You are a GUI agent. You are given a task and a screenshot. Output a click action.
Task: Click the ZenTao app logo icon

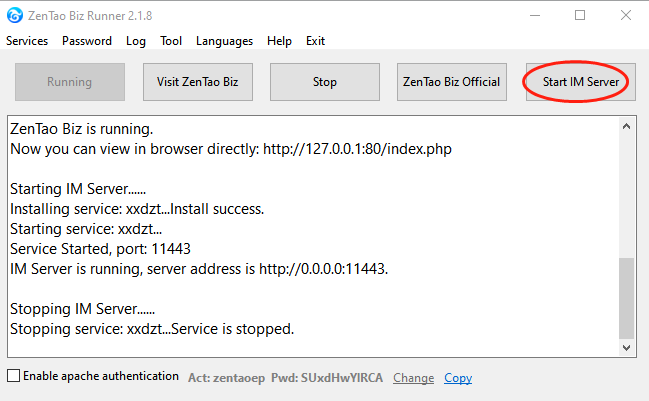tap(16, 15)
